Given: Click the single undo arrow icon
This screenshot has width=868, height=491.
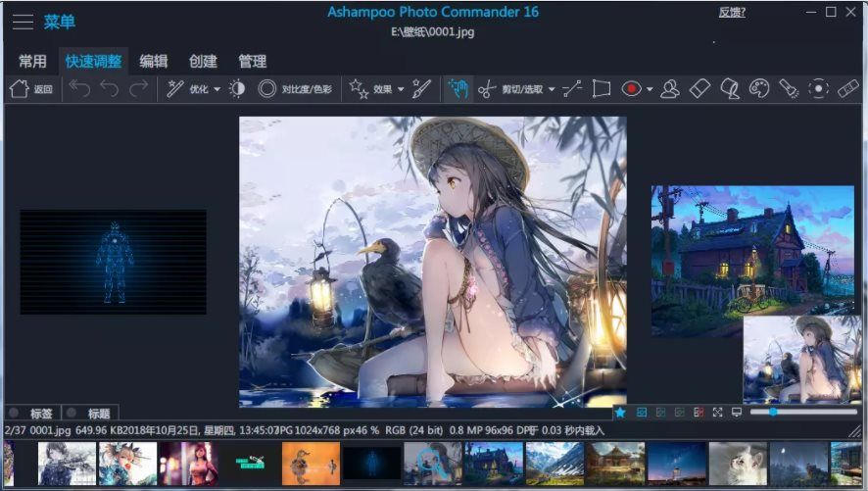Looking at the screenshot, I should 110,88.
